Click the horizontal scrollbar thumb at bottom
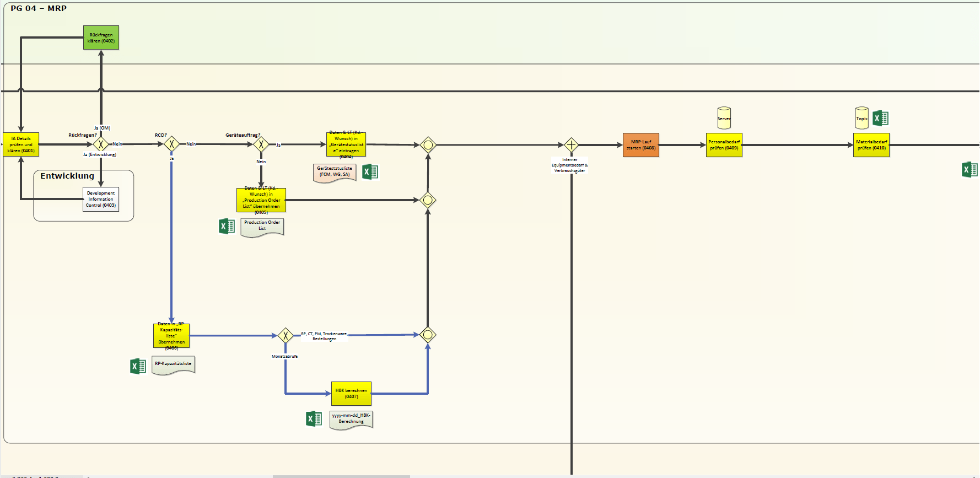This screenshot has width=980, height=478. tap(341, 476)
